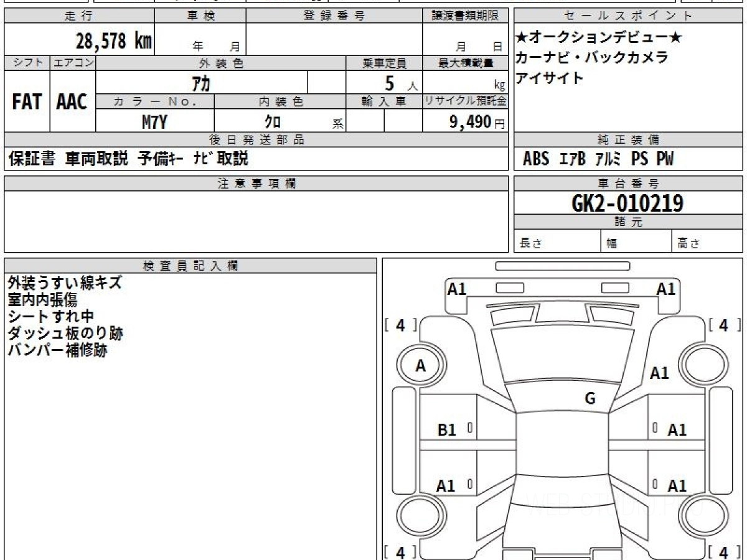This screenshot has height=560, width=747.
Task: Click the 28,578 km mileage value
Action: tap(114, 41)
